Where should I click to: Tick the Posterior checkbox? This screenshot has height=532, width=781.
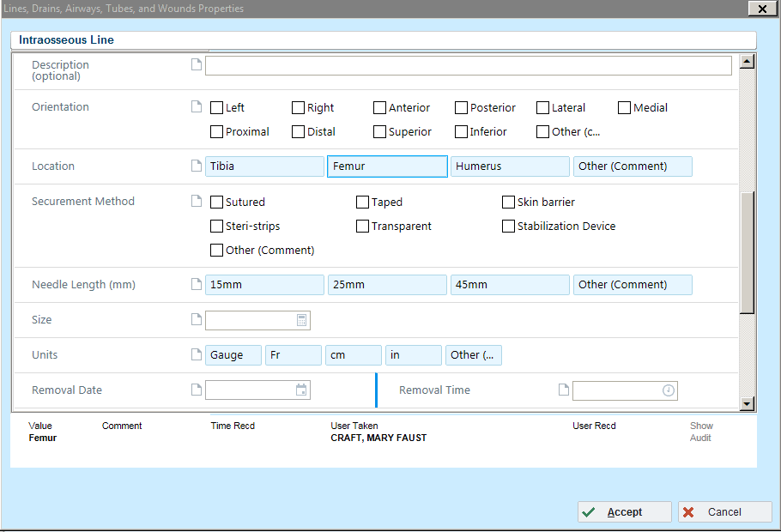pos(461,107)
